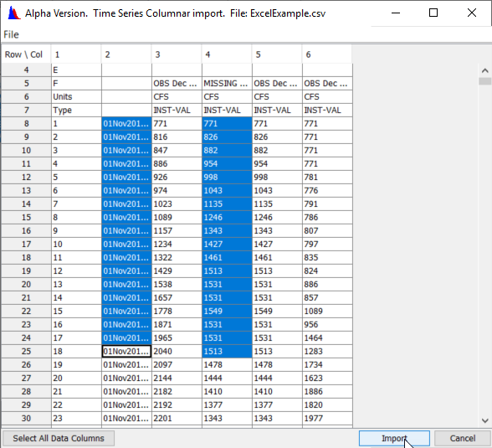492x448 pixels.
Task: Click the Row \ Col corner header
Action: pos(26,54)
